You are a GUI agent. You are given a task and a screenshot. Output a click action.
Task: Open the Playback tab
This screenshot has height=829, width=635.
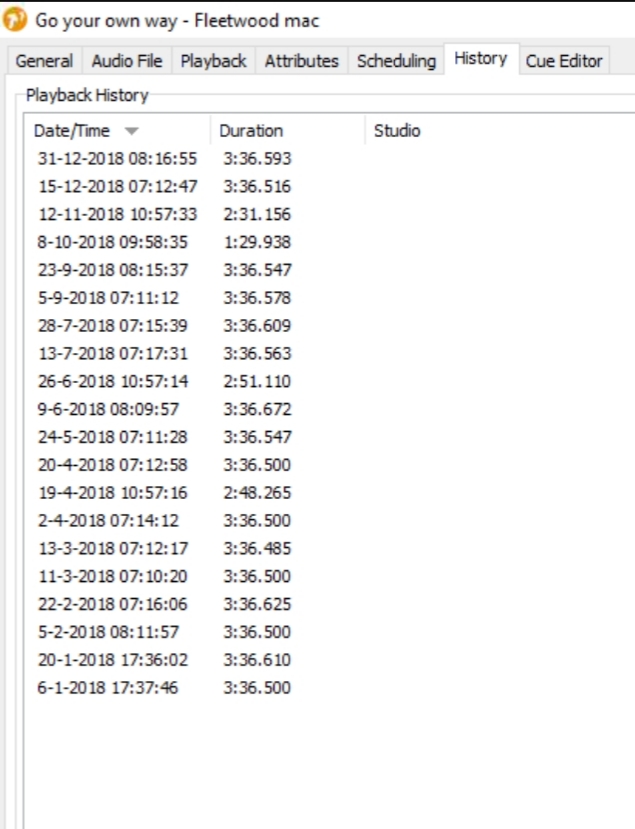click(213, 61)
